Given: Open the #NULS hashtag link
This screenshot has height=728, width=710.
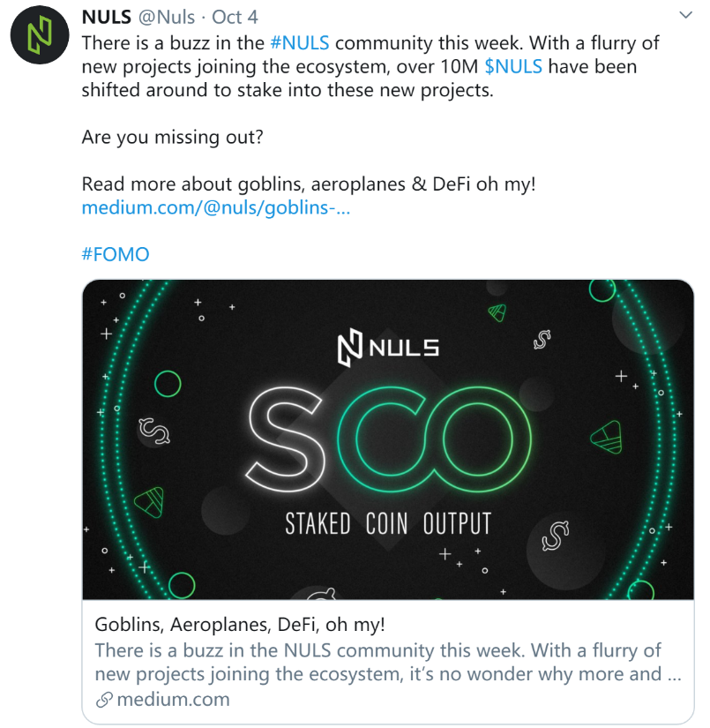Looking at the screenshot, I should (x=299, y=42).
